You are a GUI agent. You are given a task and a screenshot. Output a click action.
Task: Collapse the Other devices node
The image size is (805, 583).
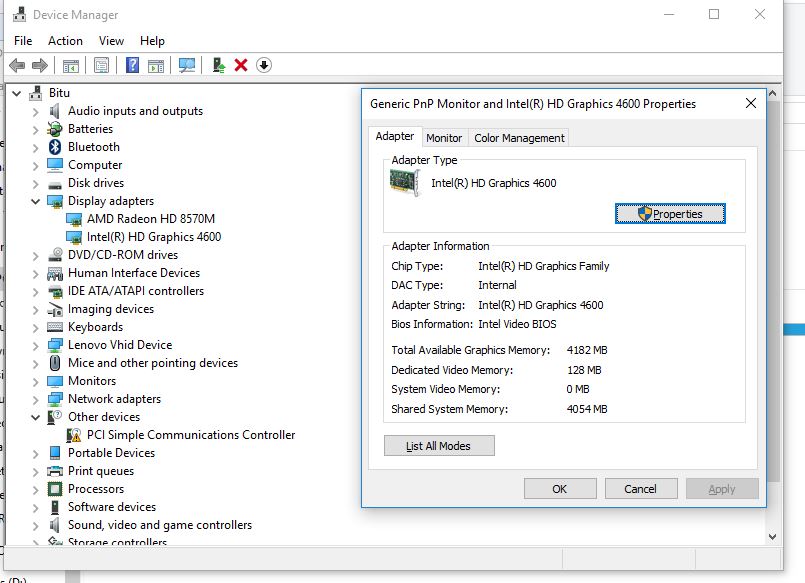point(35,417)
